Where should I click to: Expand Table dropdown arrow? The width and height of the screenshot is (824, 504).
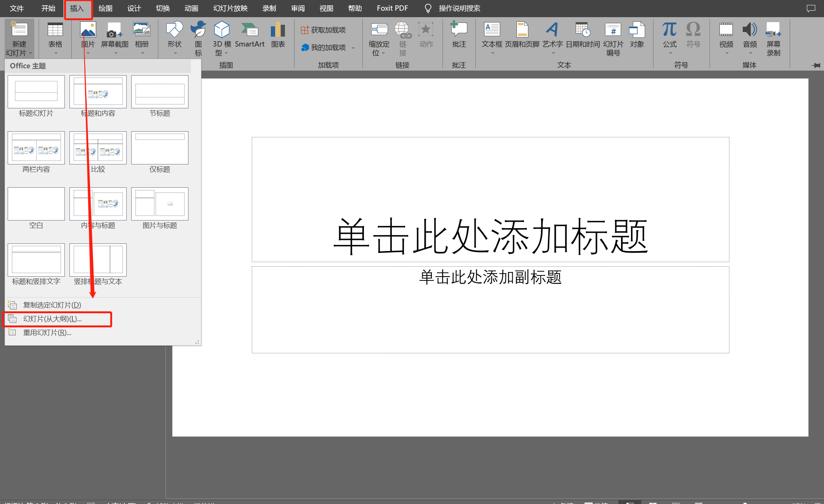point(56,53)
